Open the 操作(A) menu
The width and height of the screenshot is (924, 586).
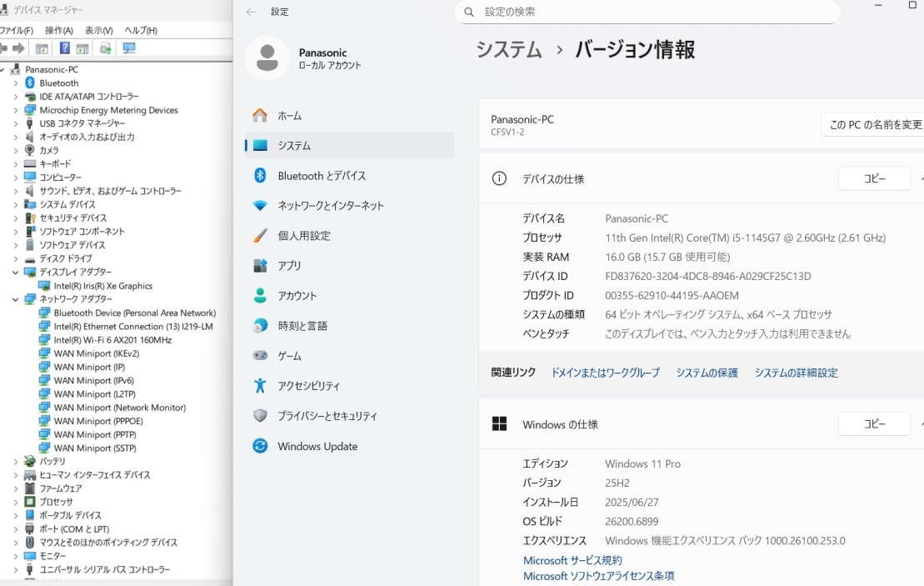58,31
